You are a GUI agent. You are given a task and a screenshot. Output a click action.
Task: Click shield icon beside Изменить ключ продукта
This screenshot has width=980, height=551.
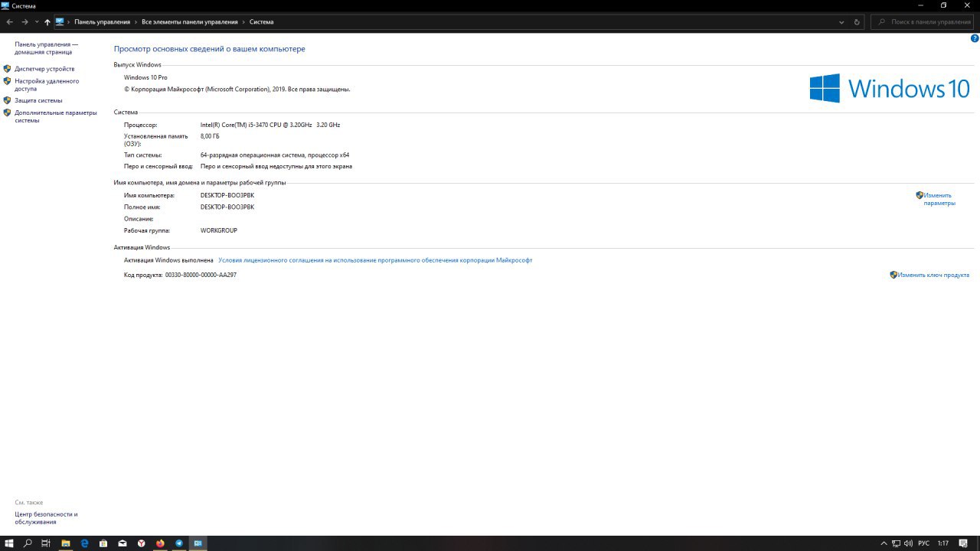pos(893,275)
